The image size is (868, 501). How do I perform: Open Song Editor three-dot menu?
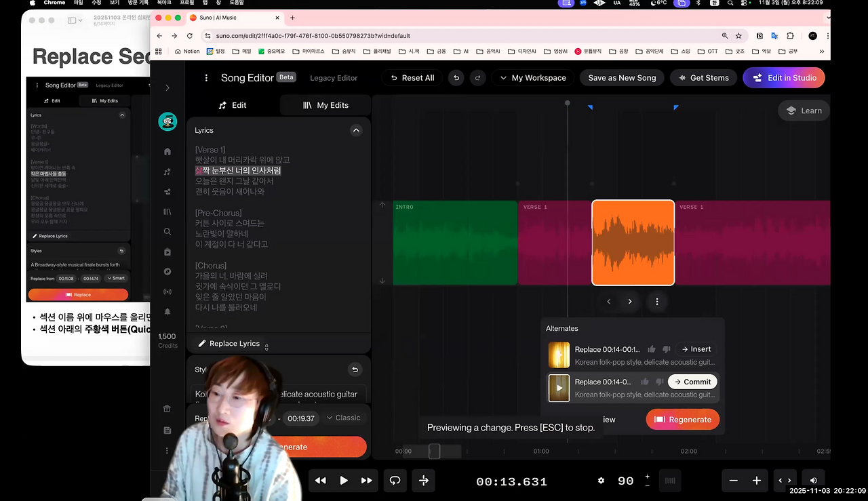click(x=206, y=78)
